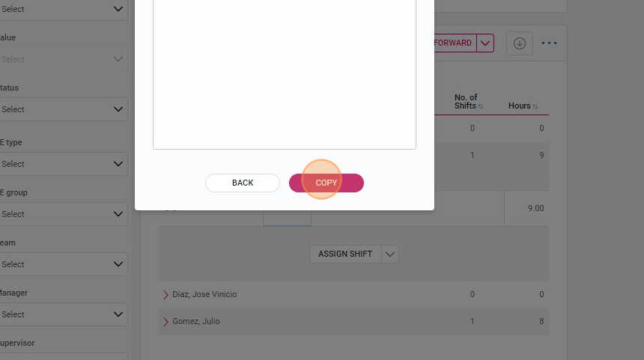Viewport: 644px width, 360px height.
Task: Open the three-dots more options menu
Action: click(549, 43)
